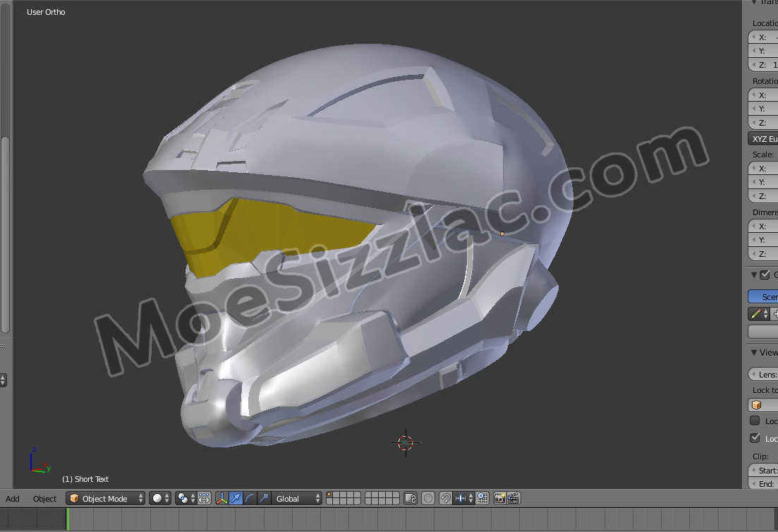The width and height of the screenshot is (778, 532).
Task: Open the Add menu in the 3D view header
Action: pos(13,499)
